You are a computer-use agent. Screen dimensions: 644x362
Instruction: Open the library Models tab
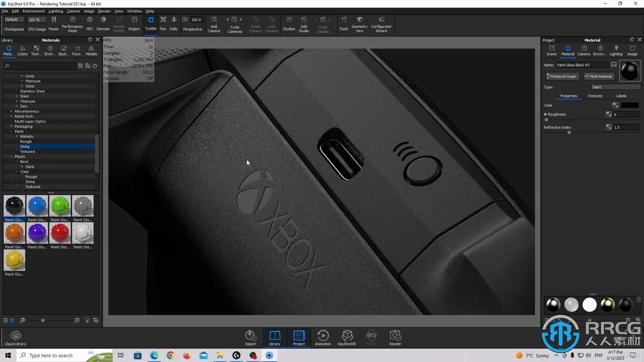click(91, 51)
